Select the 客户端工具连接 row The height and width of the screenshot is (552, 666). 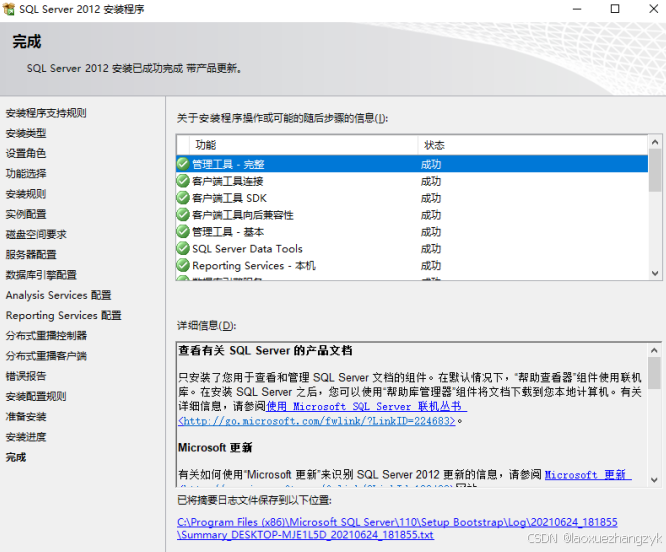(x=412, y=181)
